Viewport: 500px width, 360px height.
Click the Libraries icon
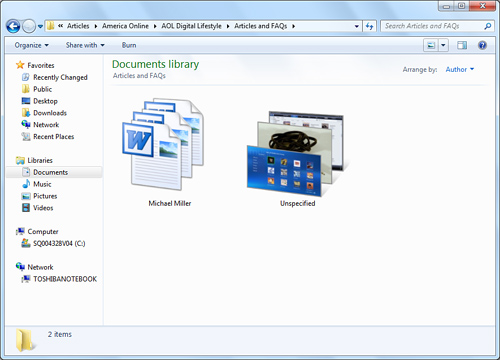(20, 160)
